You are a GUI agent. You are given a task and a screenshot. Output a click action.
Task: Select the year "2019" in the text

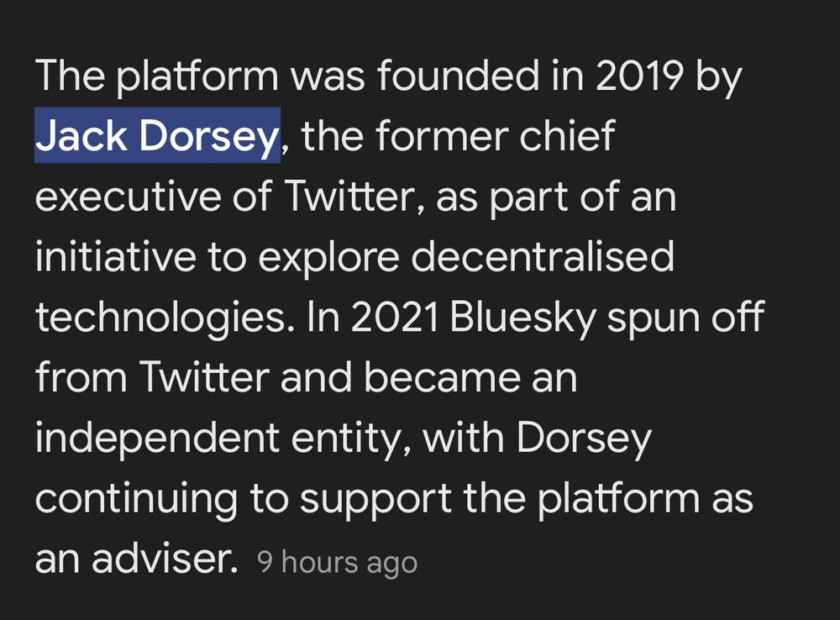click(638, 76)
